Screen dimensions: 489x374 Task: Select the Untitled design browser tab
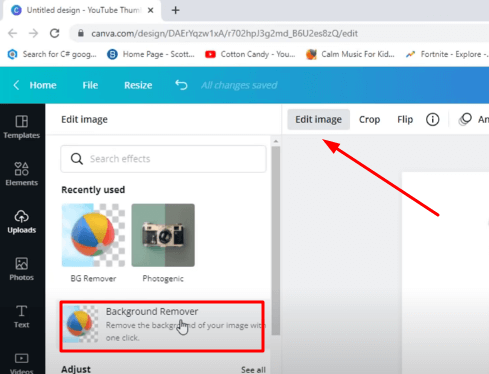(82, 10)
